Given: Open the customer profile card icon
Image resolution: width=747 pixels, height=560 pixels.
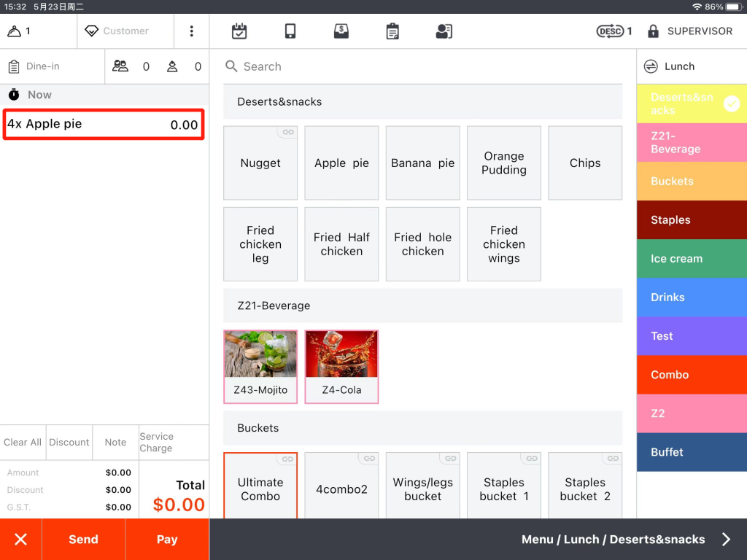Looking at the screenshot, I should [x=444, y=31].
